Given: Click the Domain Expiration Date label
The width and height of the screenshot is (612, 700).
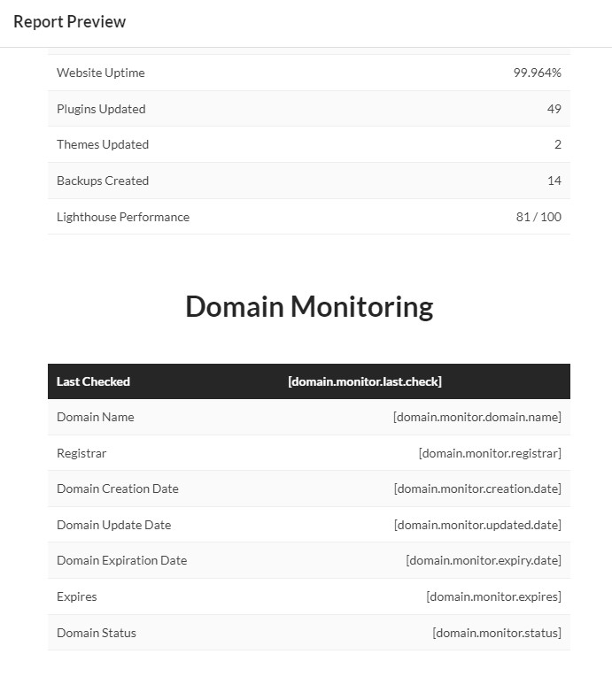Looking at the screenshot, I should 121,560.
